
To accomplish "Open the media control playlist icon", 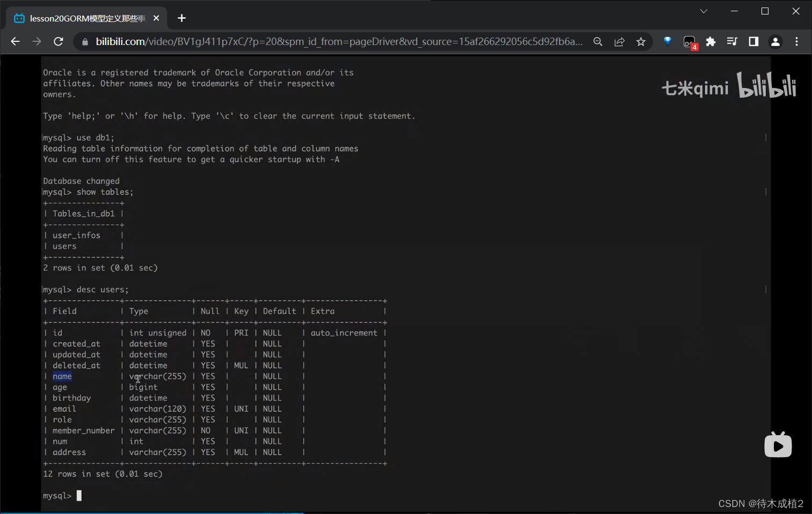I will pos(732,41).
